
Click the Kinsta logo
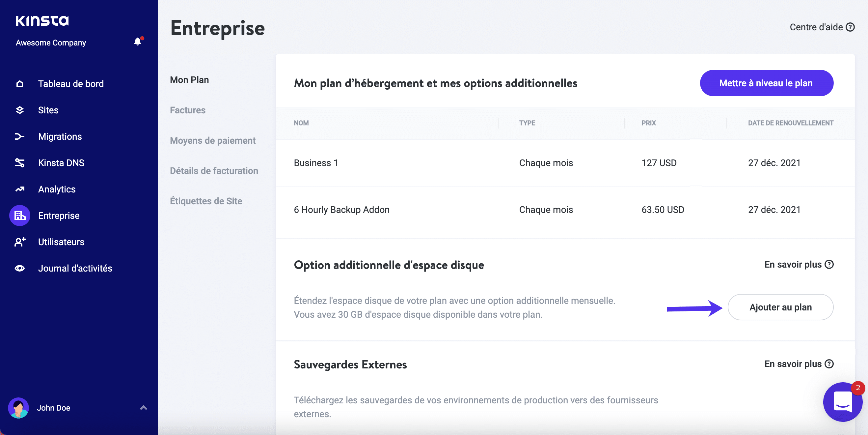[42, 20]
